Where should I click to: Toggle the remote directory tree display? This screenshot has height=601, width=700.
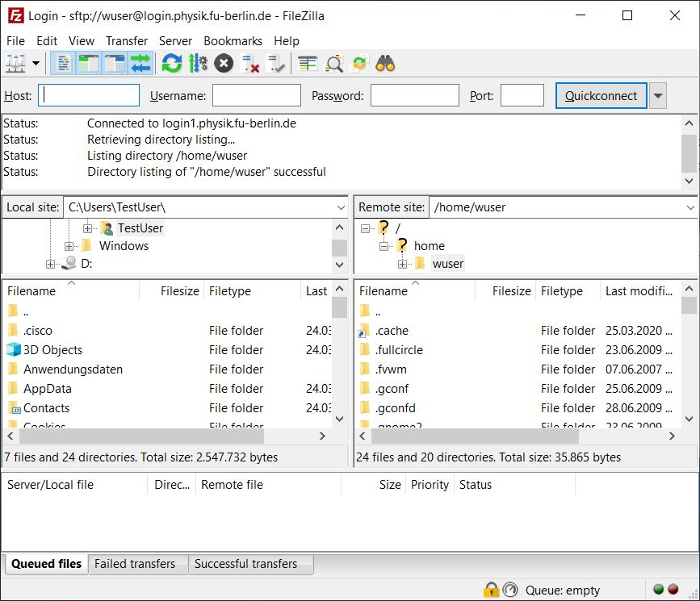(x=115, y=64)
